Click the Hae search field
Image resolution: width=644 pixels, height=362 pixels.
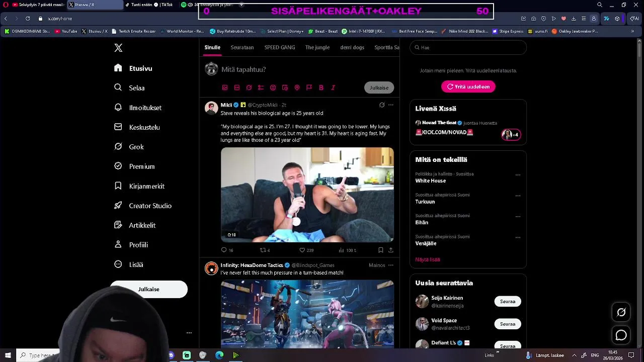468,47
